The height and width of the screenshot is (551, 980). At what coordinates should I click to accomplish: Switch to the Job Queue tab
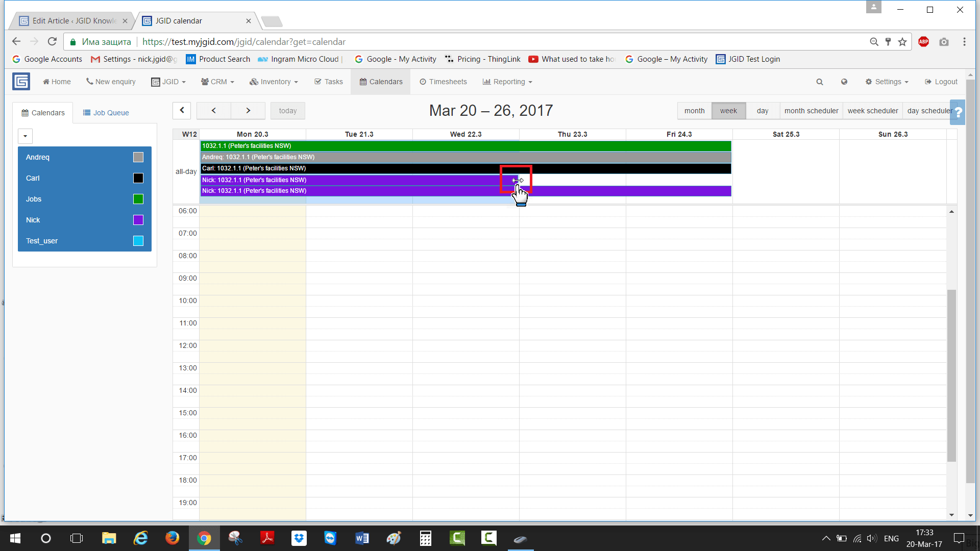click(x=106, y=113)
